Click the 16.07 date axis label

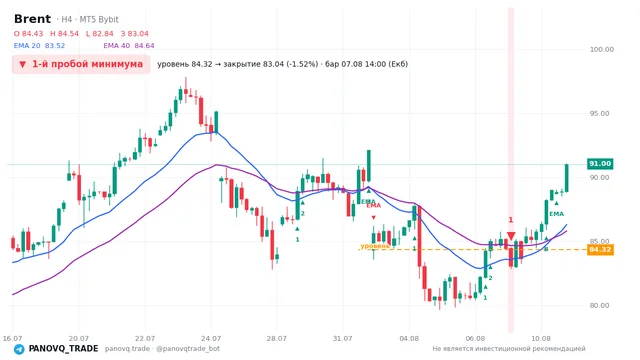[12, 338]
